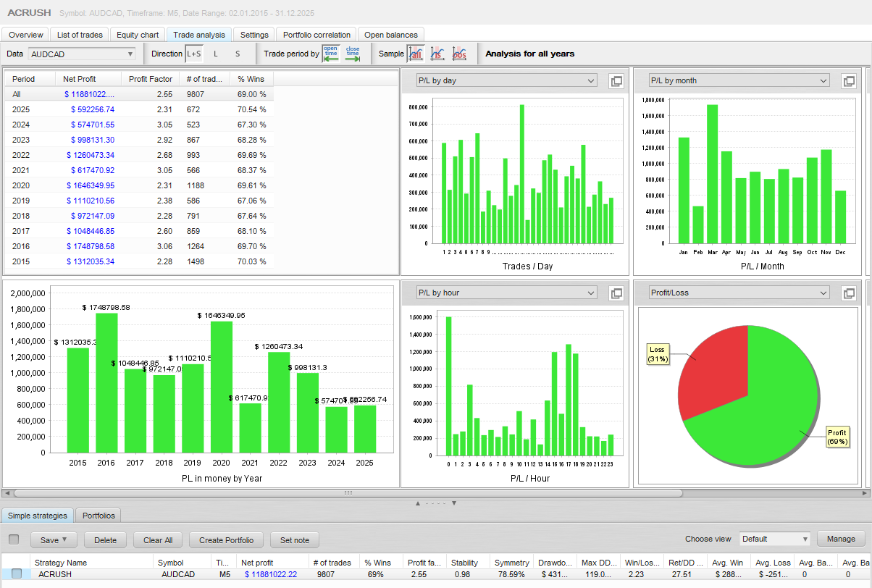Screen dimensions: 872x588
Task: Check the ACRUSH strategy row checkbox
Action: point(17,574)
